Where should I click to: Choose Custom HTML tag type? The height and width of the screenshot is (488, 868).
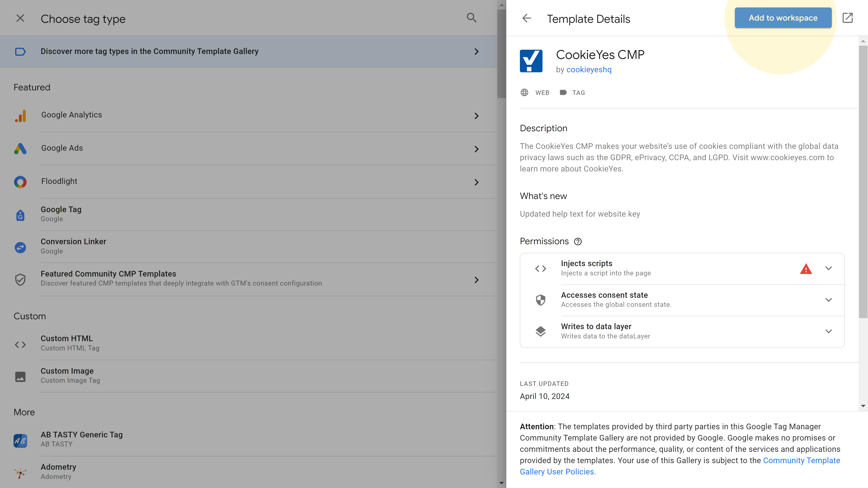point(249,343)
